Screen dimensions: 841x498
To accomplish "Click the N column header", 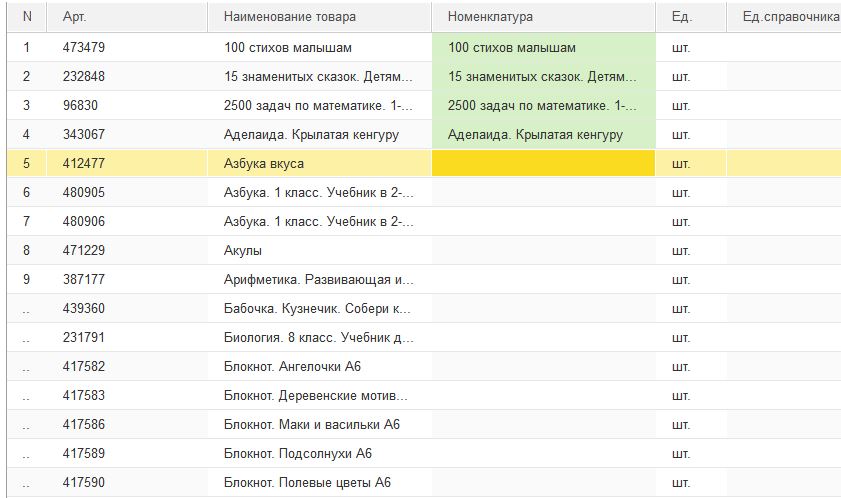I will pos(27,17).
